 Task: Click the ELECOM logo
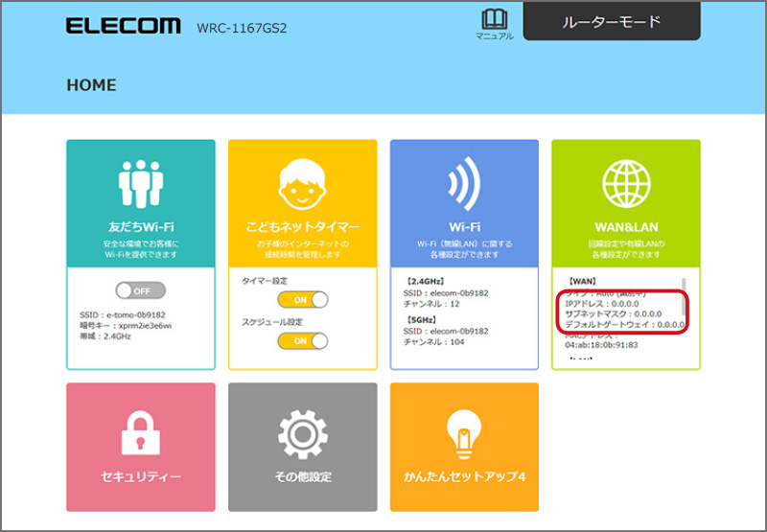click(124, 26)
